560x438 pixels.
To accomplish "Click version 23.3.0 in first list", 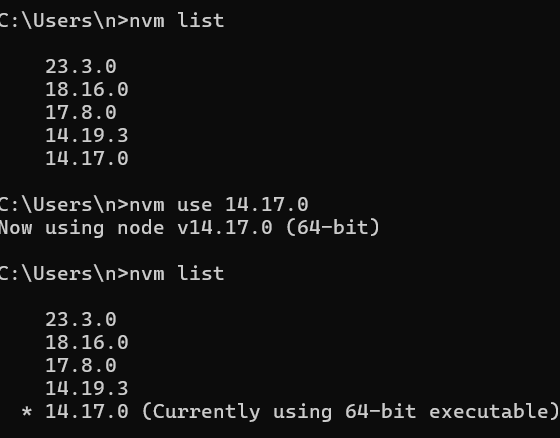I will point(81,66).
